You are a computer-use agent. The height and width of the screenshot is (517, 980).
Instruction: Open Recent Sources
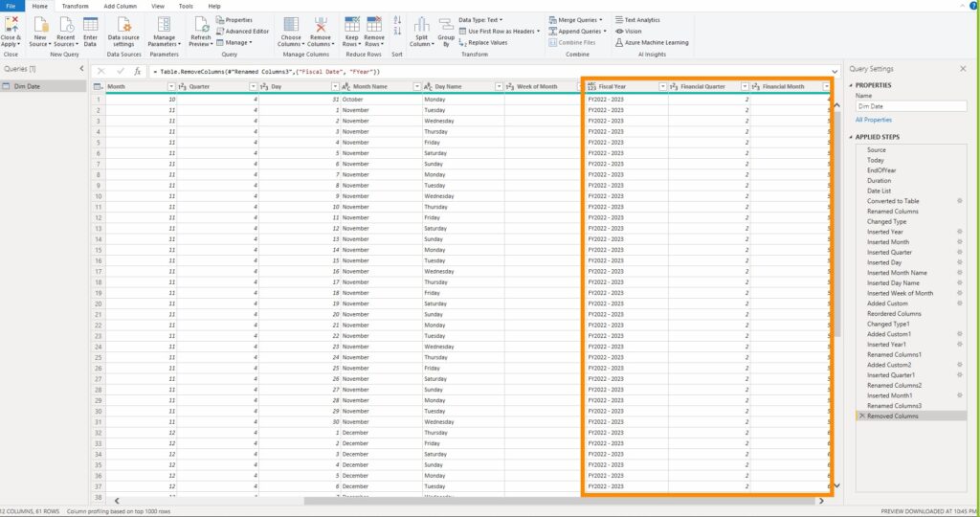click(65, 25)
